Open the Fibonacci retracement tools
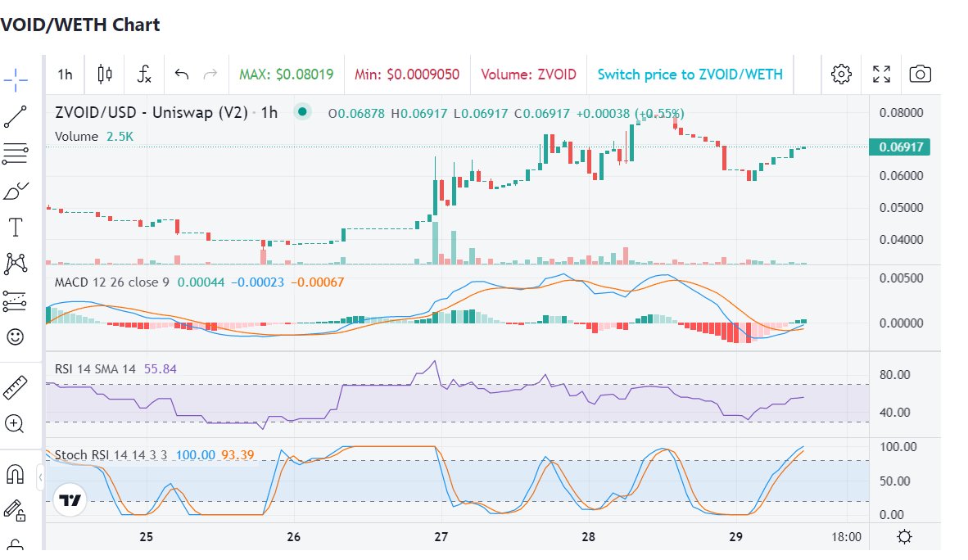The height and width of the screenshot is (560, 968). (x=16, y=153)
